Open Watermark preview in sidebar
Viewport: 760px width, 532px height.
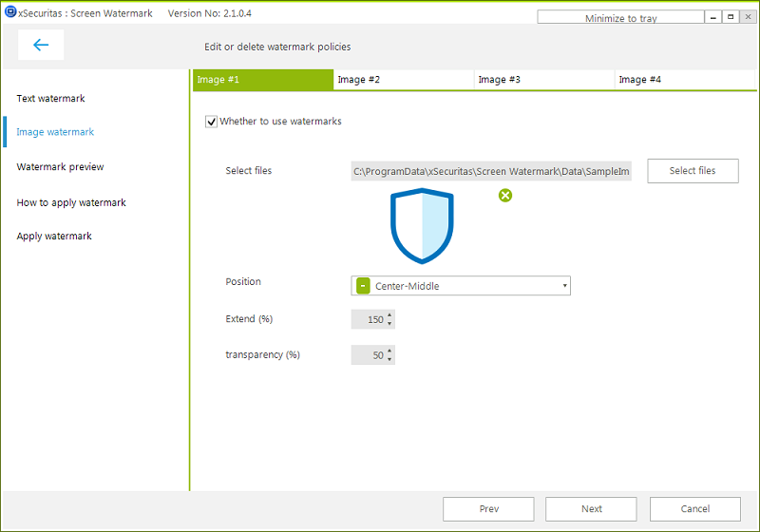coord(61,167)
